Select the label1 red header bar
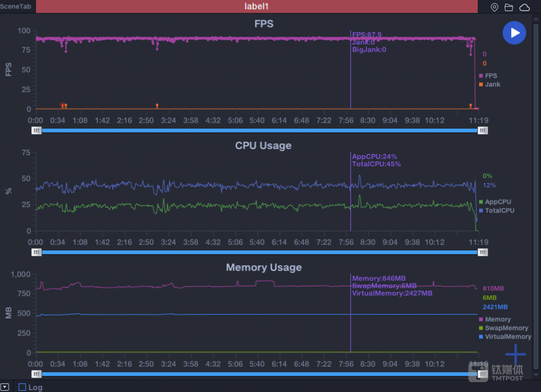The image size is (541, 392). coord(257,6)
